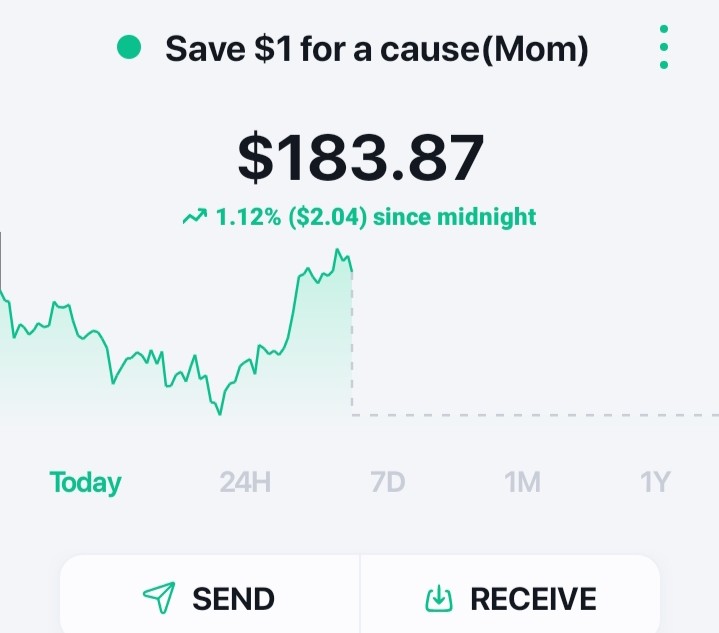The height and width of the screenshot is (633, 719).
Task: Click the paper plane Send icon
Action: pos(159,597)
